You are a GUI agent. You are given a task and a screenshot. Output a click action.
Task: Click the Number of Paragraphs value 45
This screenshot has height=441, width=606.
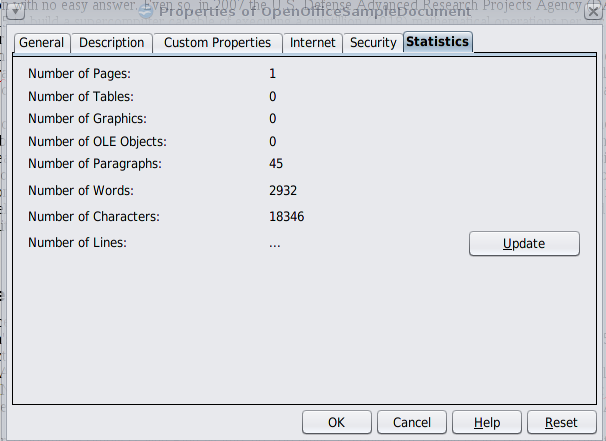[x=276, y=163]
